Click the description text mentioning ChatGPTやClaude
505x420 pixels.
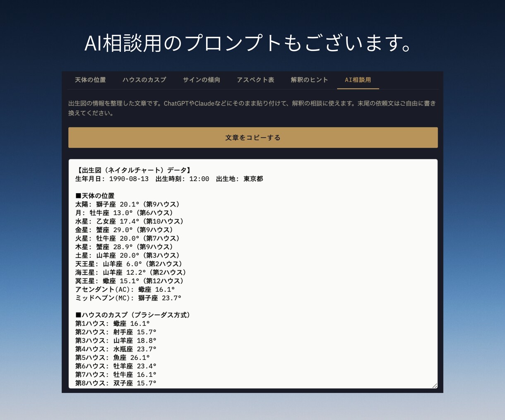(x=252, y=108)
